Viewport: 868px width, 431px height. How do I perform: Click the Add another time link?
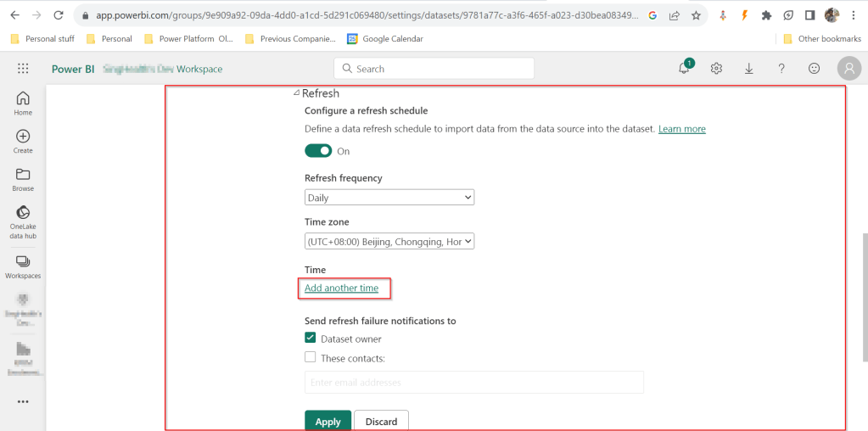[341, 288]
